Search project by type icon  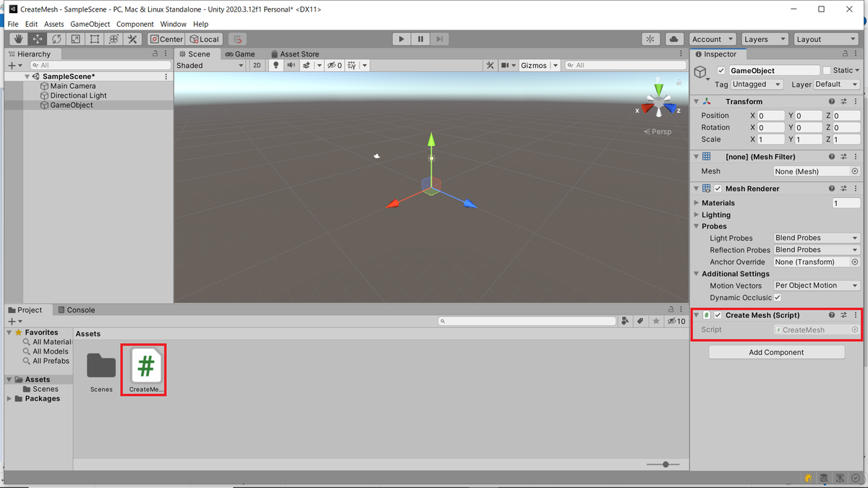tap(624, 321)
